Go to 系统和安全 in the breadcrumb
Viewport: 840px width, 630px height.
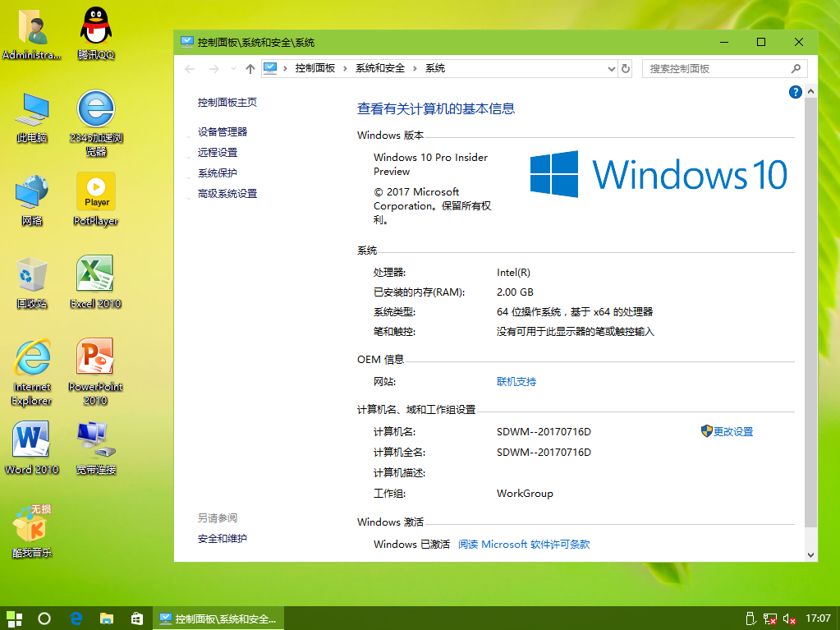click(380, 68)
